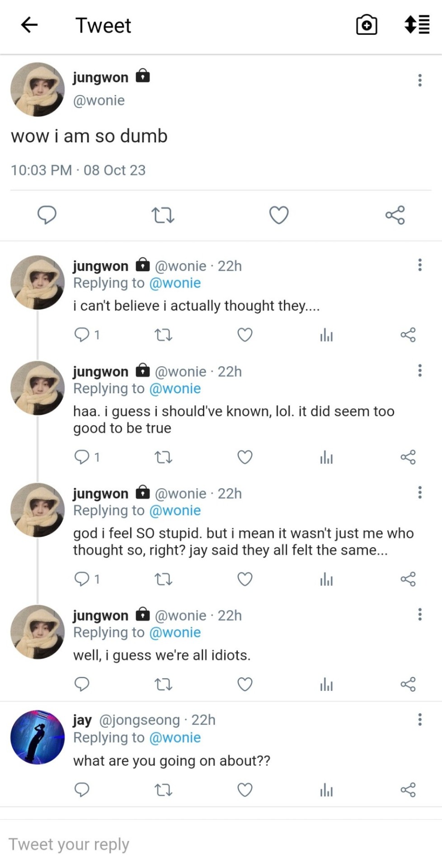Image resolution: width=442 pixels, height=868 pixels.
Task: Open more options for the main tweet
Action: [x=420, y=80]
